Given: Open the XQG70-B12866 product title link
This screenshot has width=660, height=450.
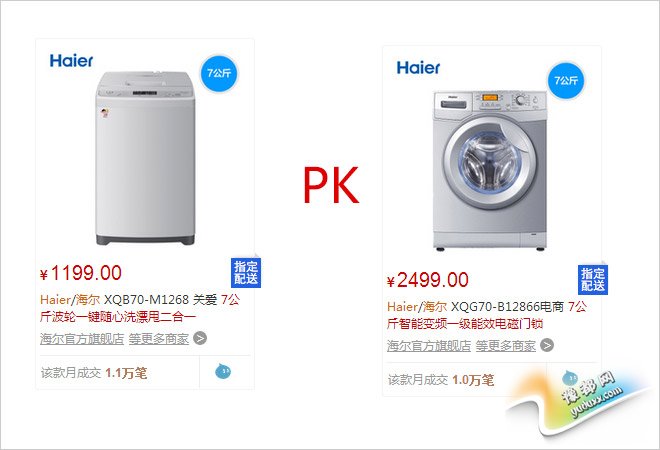Looking at the screenshot, I should tap(487, 315).
